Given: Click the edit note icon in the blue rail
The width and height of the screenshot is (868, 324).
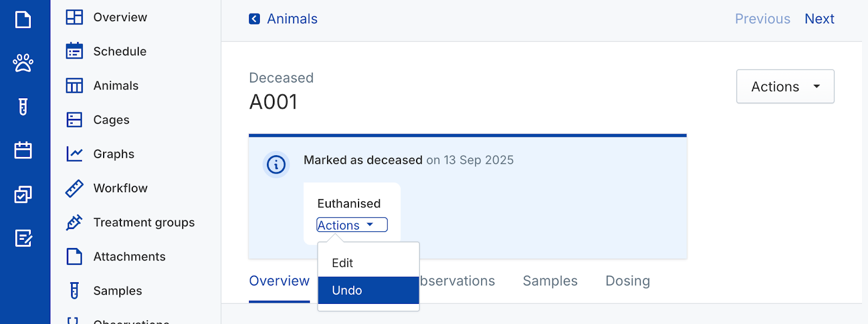Looking at the screenshot, I should tap(23, 238).
